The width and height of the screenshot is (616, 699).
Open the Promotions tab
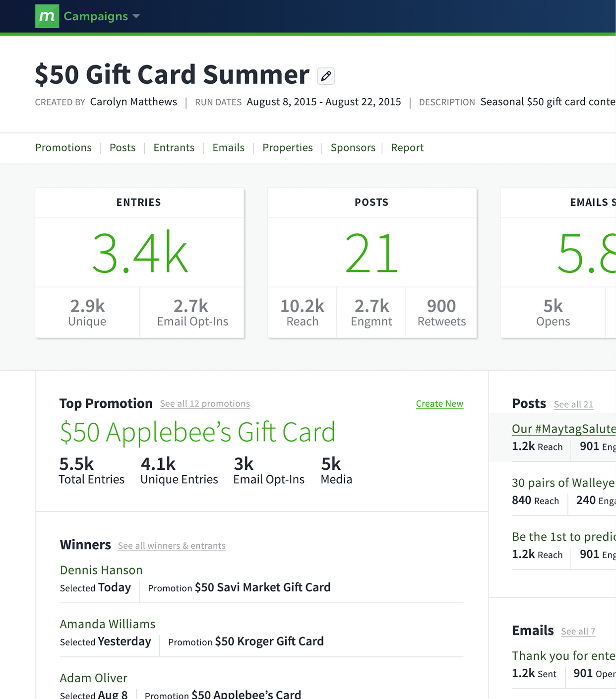pos(63,148)
